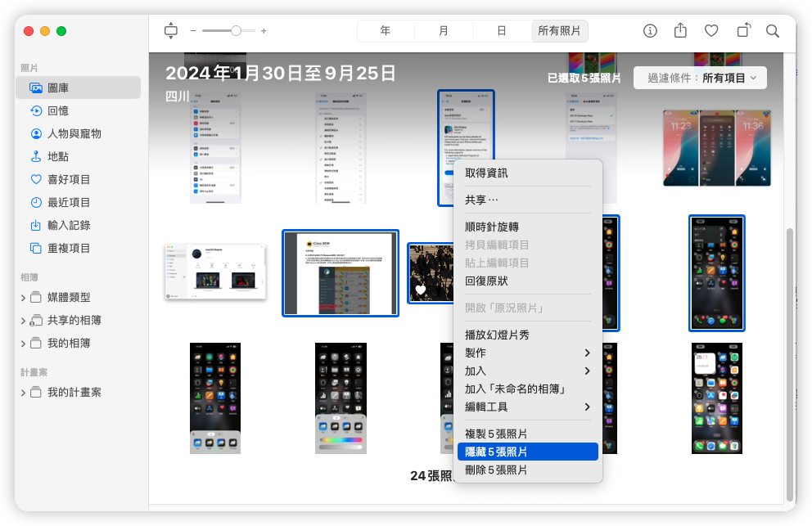Choose 回復原狀 in context menu
The image size is (812, 526).
pos(528,281)
